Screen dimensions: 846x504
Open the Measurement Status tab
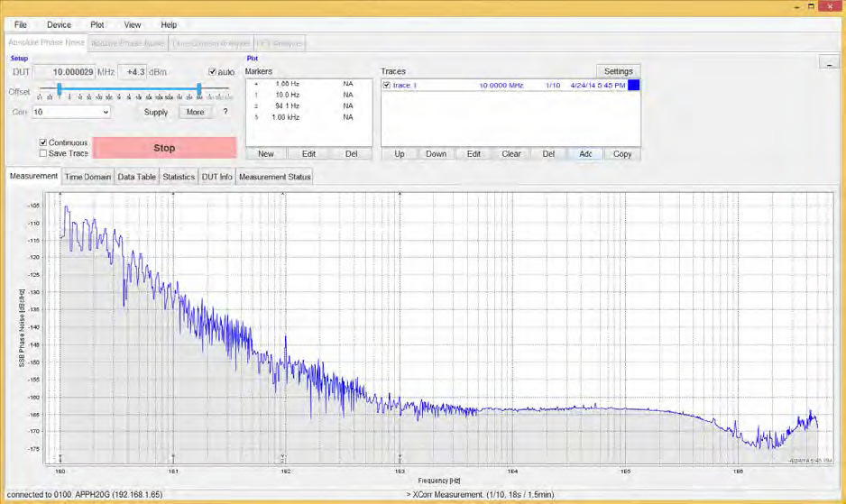274,177
